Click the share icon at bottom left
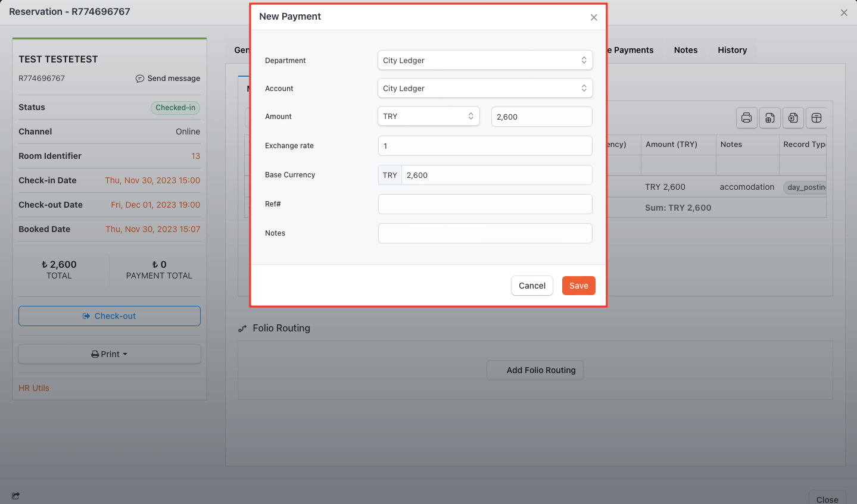The width and height of the screenshot is (857, 504). coord(15,496)
